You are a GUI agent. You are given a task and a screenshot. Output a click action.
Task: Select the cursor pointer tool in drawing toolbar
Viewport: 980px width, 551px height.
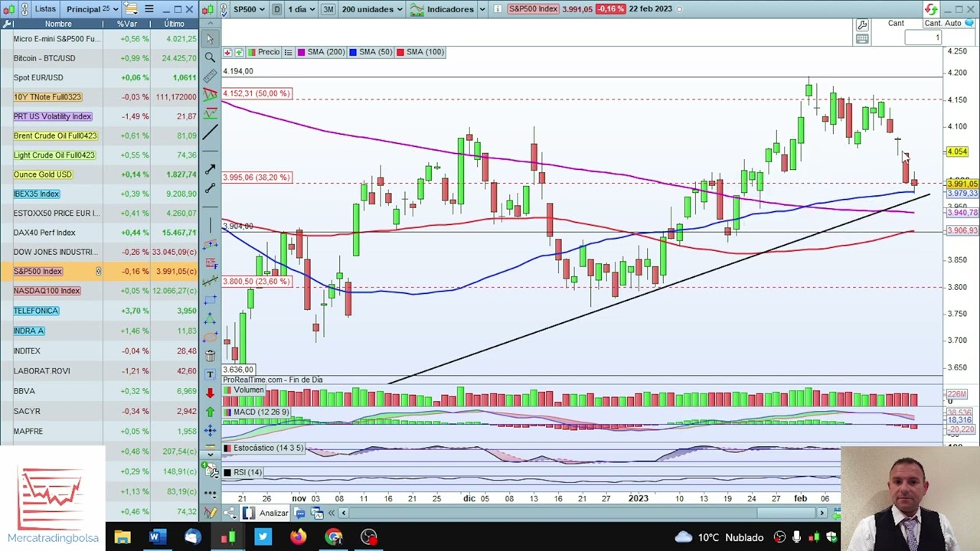(210, 38)
